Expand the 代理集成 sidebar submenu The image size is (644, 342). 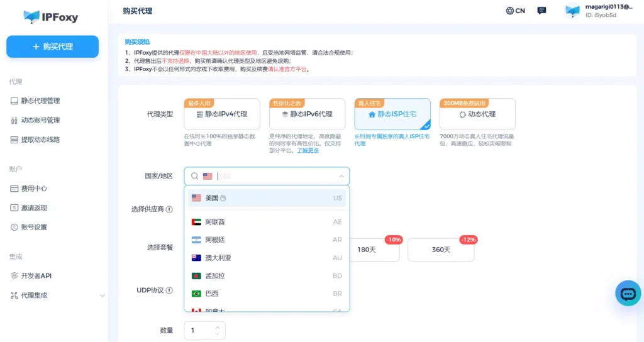click(x=103, y=295)
